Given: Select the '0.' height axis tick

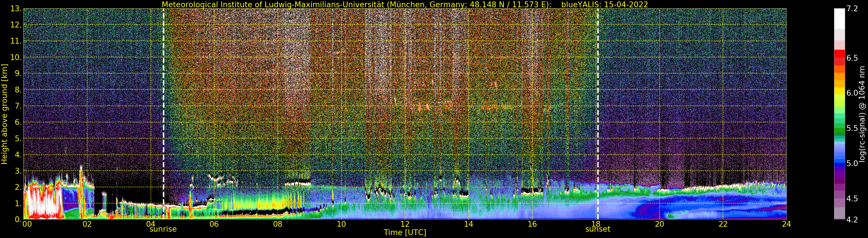Looking at the screenshot, I should coord(18,219).
